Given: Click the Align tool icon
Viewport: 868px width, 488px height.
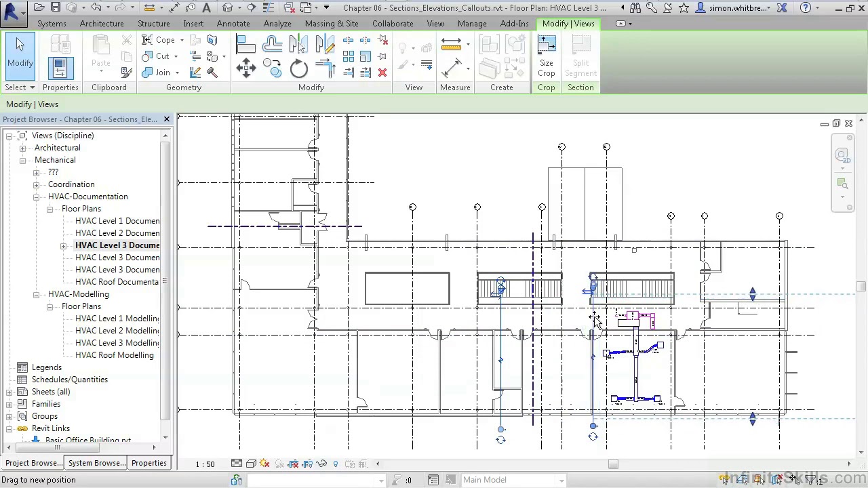Looking at the screenshot, I should pyautogui.click(x=245, y=45).
